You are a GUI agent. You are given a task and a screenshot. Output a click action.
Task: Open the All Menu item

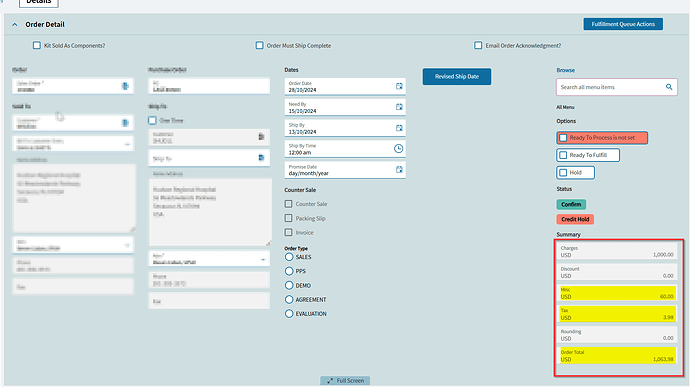[565, 107]
